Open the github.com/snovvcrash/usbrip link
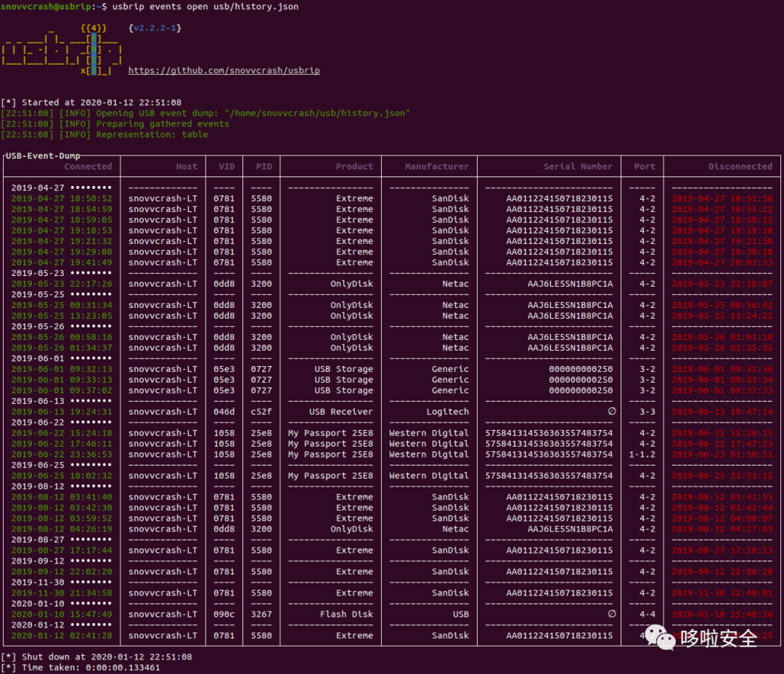Viewport: 784px width, 674px height. tap(224, 70)
